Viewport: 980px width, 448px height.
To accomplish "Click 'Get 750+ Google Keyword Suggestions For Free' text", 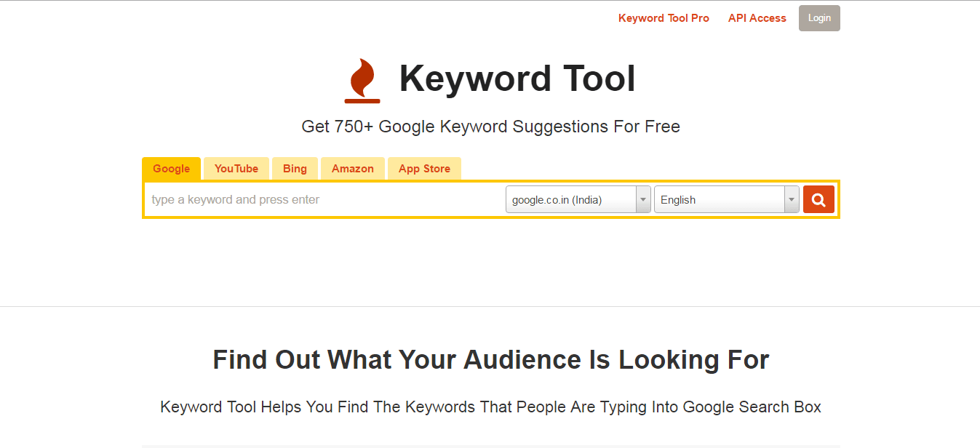I will click(x=490, y=127).
